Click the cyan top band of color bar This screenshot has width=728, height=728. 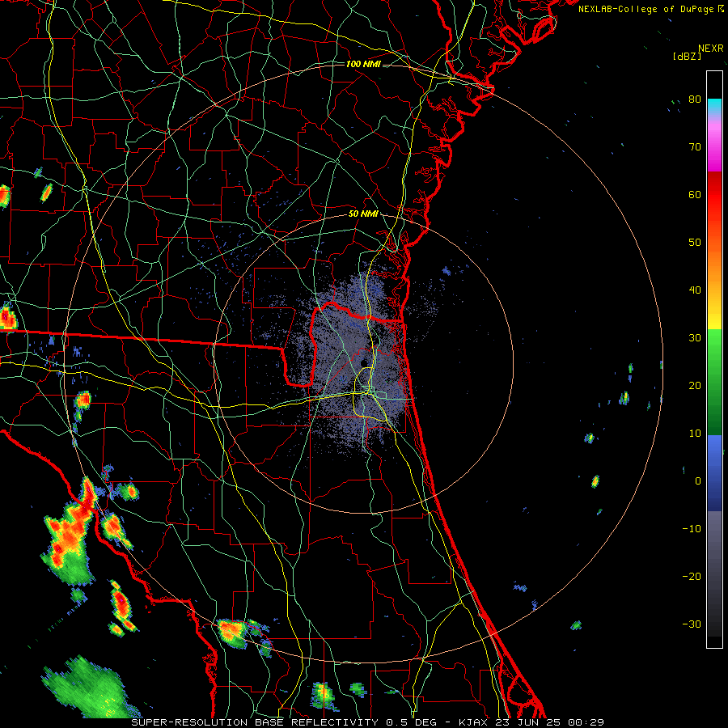714,107
